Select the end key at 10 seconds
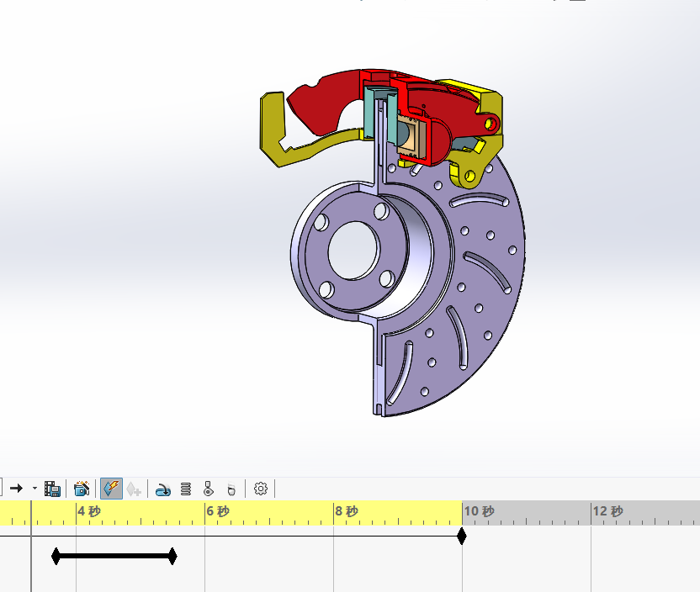Image resolution: width=700 pixels, height=592 pixels. click(x=462, y=536)
